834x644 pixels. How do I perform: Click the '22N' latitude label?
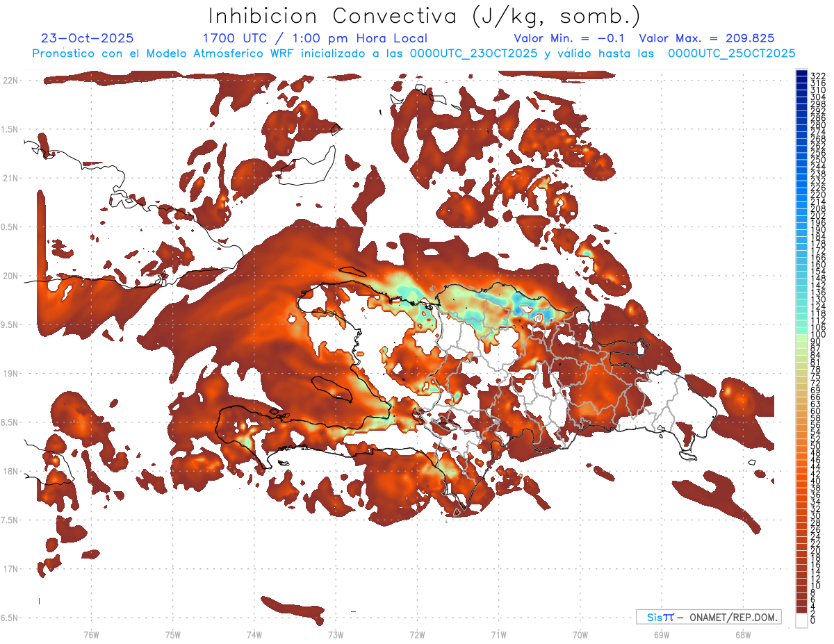point(10,81)
